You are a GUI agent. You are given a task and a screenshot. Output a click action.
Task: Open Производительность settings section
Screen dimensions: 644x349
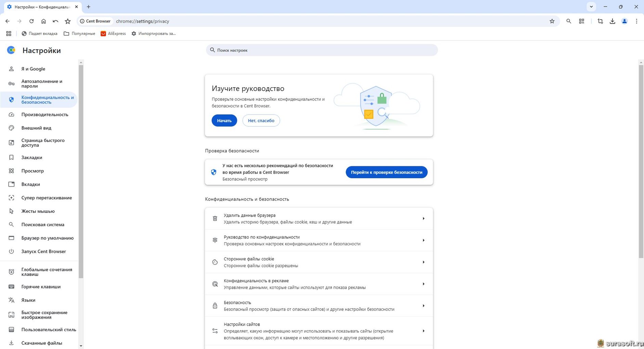[x=39, y=115]
